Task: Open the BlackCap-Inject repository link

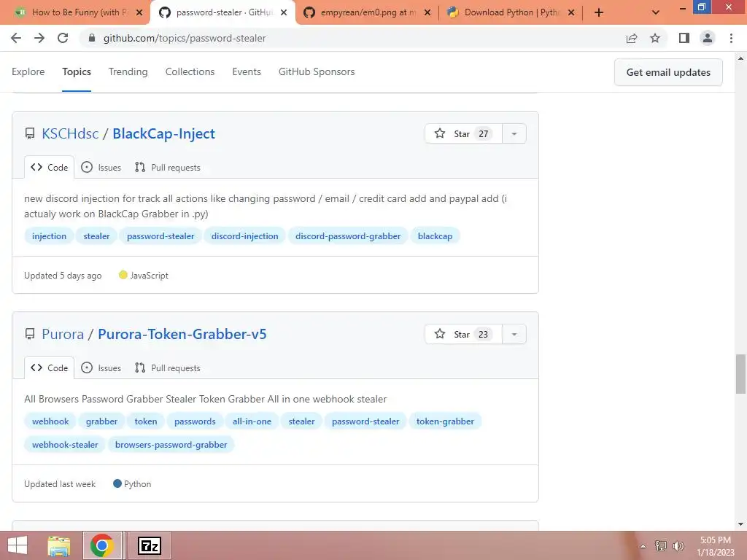Action: [163, 134]
